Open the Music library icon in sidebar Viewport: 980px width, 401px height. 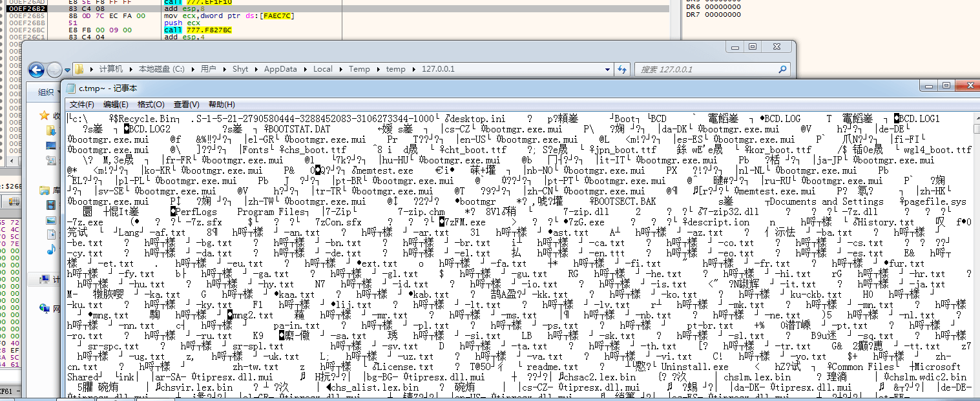pyautogui.click(x=51, y=249)
